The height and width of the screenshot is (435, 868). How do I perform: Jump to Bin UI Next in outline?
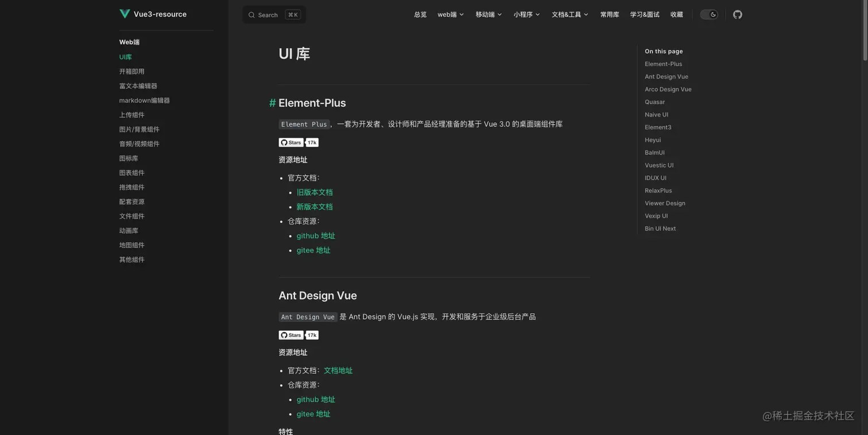tap(660, 228)
